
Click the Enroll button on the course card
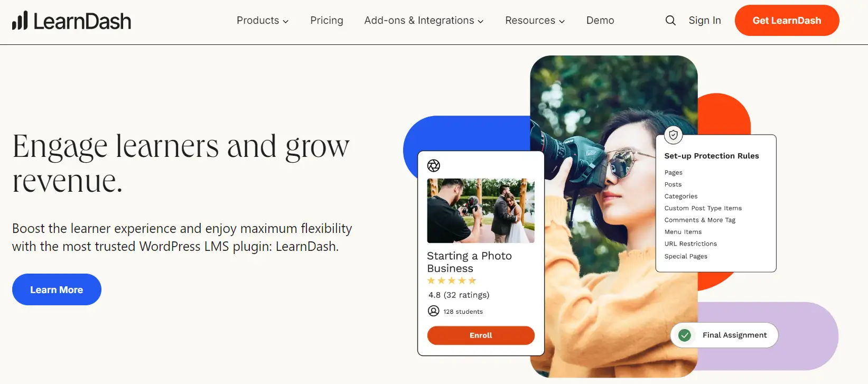(x=481, y=335)
